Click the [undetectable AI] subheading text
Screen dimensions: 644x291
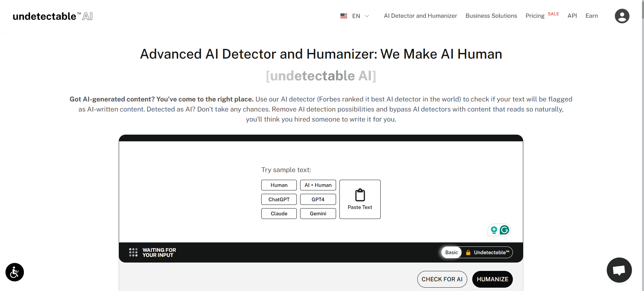click(x=321, y=76)
